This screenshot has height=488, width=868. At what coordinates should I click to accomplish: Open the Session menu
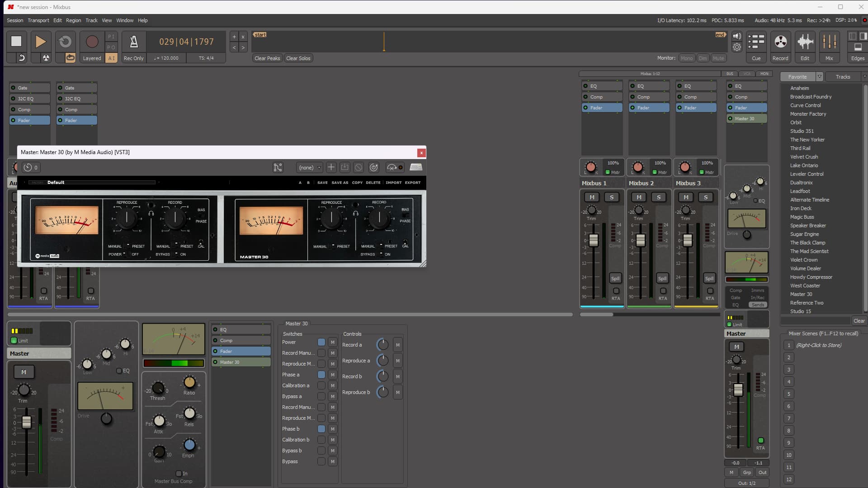point(15,20)
